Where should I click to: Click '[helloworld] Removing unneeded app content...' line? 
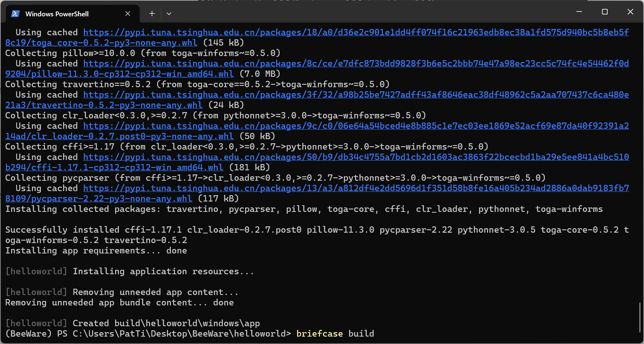122,292
